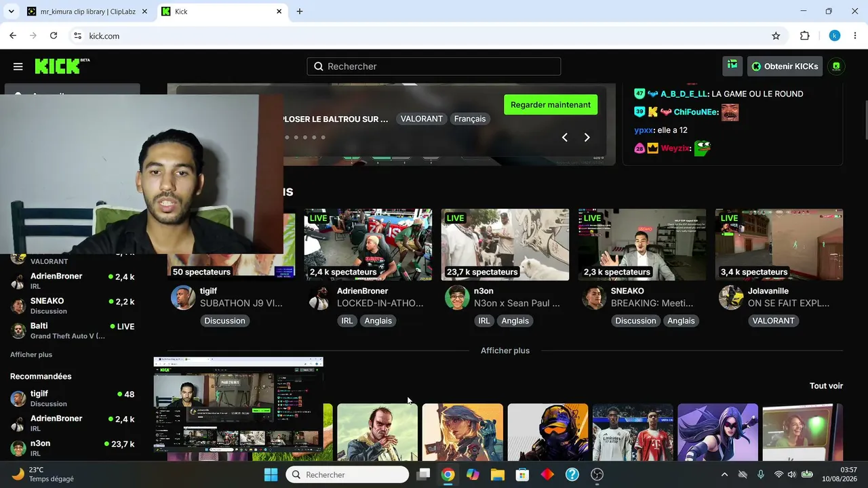Image resolution: width=868 pixels, height=488 pixels.
Task: Open the VALORANT tag on the featured stream
Action: pos(421,119)
